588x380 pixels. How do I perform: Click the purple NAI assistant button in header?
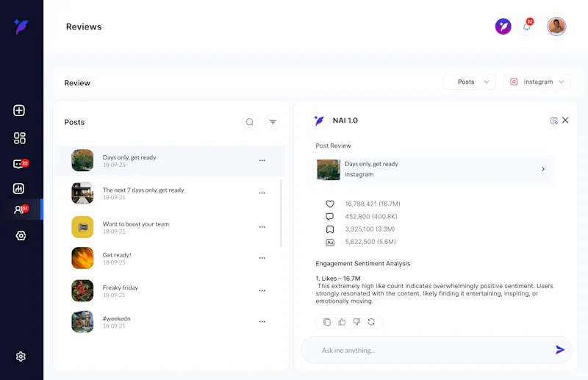[503, 26]
